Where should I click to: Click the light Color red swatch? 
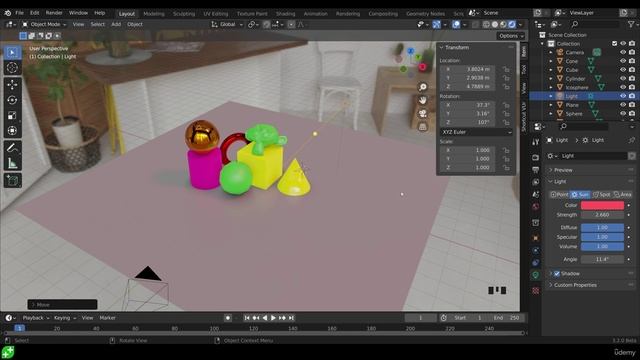[x=602, y=205]
